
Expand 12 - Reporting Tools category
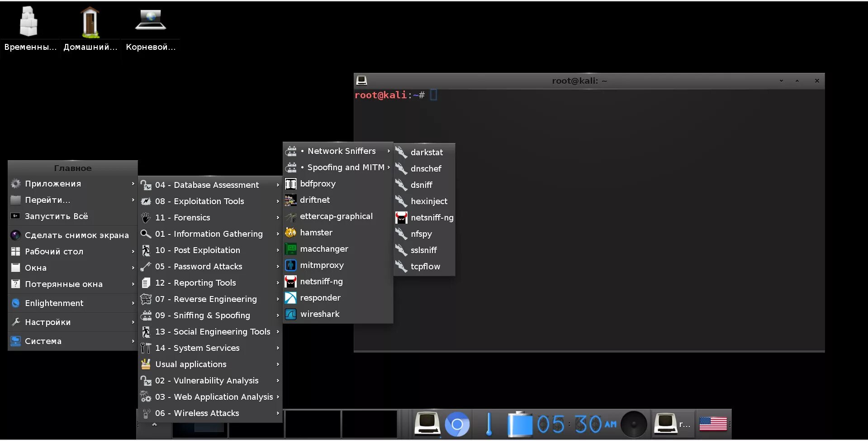(x=210, y=283)
